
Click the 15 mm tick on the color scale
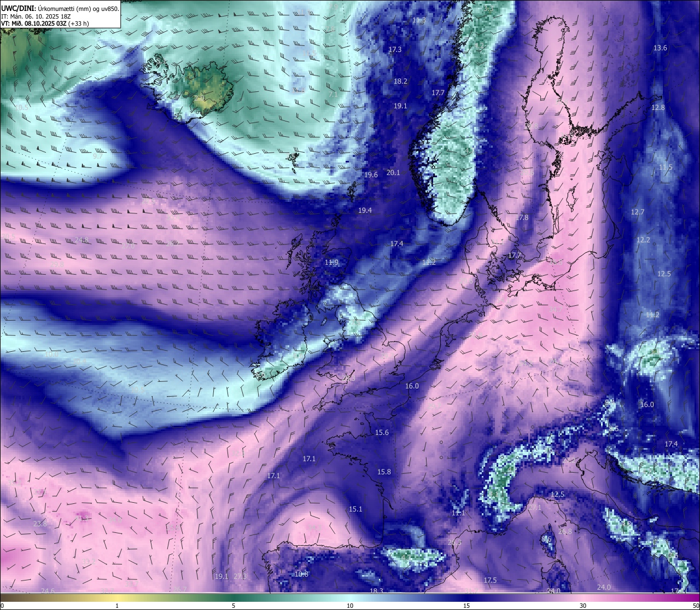466,606
